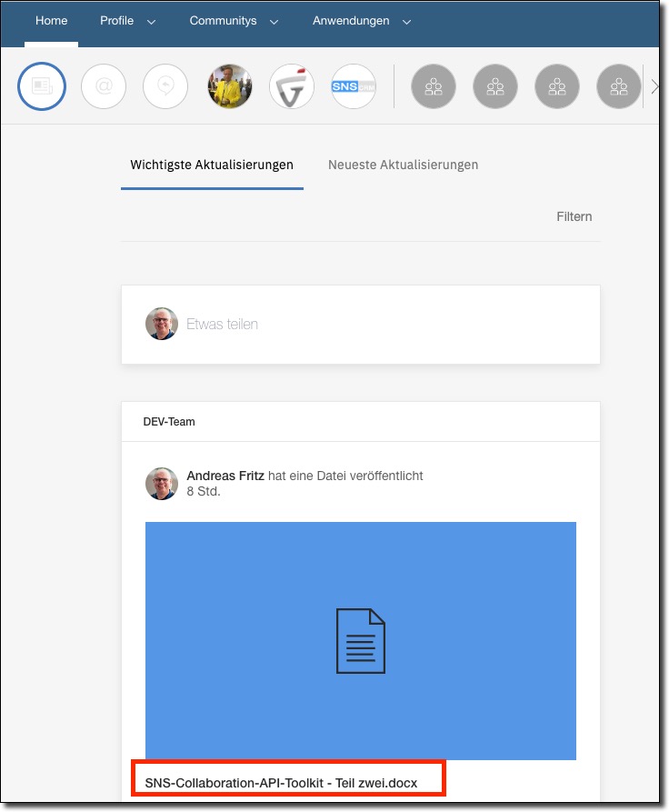This screenshot has height=812, width=669.
Task: Click the second gray community icon
Action: (x=495, y=87)
